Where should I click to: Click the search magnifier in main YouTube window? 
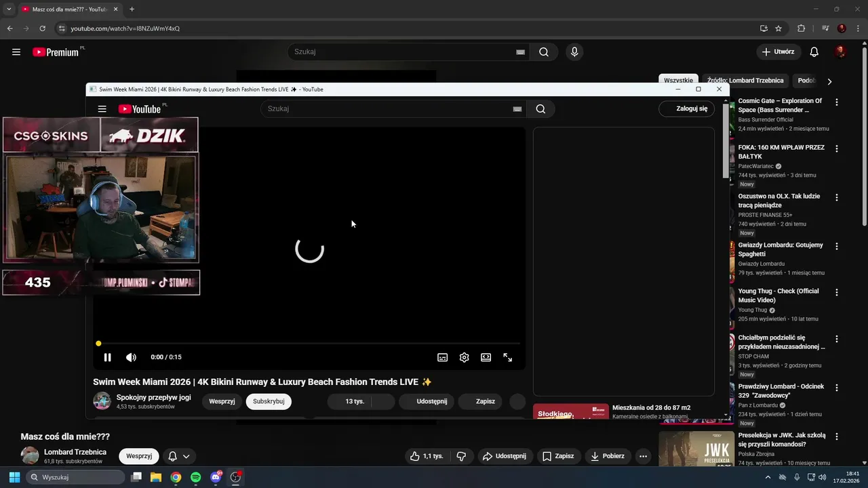[544, 52]
